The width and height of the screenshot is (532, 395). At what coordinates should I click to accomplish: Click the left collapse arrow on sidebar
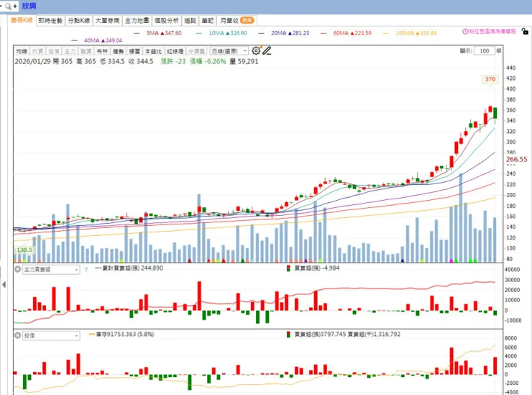[x=4, y=284]
